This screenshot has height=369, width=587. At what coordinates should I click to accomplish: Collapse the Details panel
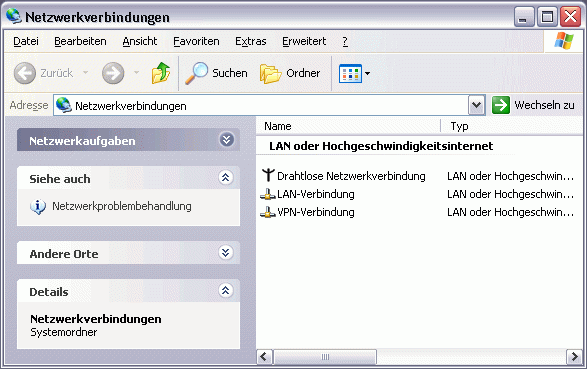point(226,290)
